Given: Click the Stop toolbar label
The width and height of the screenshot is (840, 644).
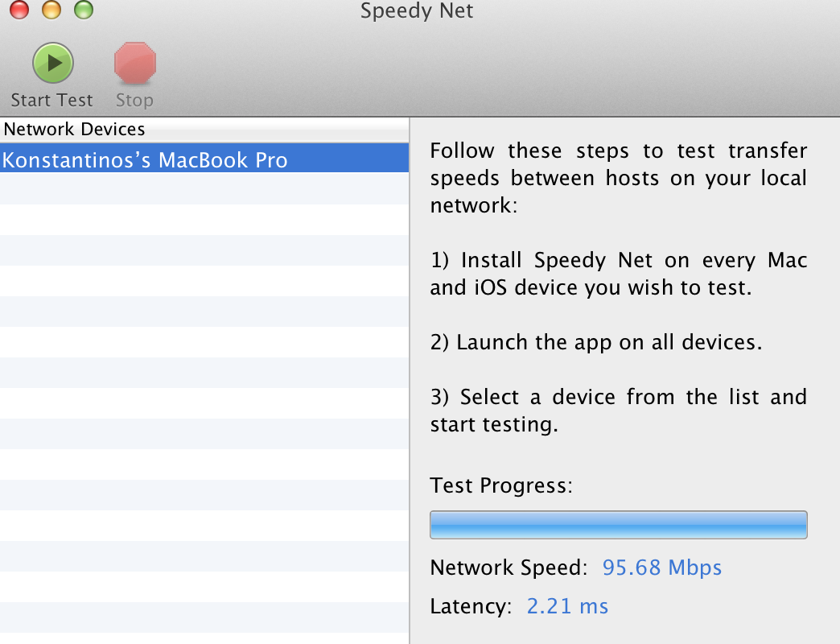Looking at the screenshot, I should [134, 100].
